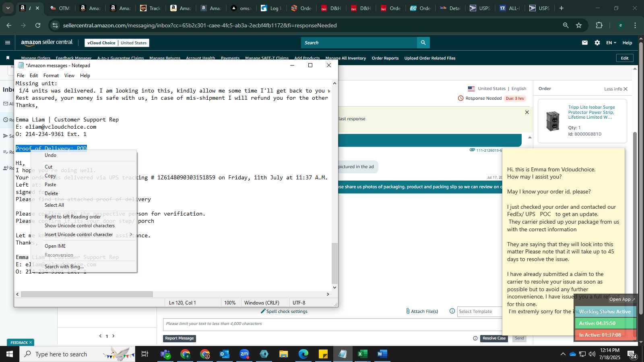This screenshot has width=644, height=362.
Task: Open the Seller Central settings gear
Action: point(597,43)
